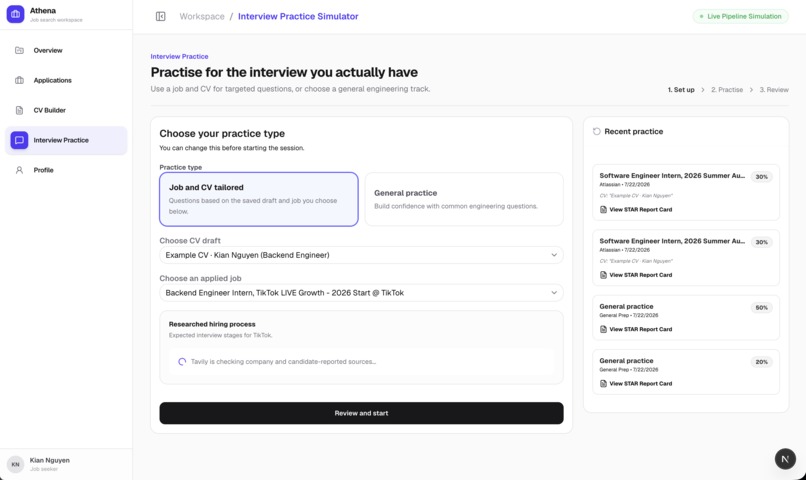Click the Interview Practice Simulator breadcrumb
The height and width of the screenshot is (480, 806).
pyautogui.click(x=298, y=16)
